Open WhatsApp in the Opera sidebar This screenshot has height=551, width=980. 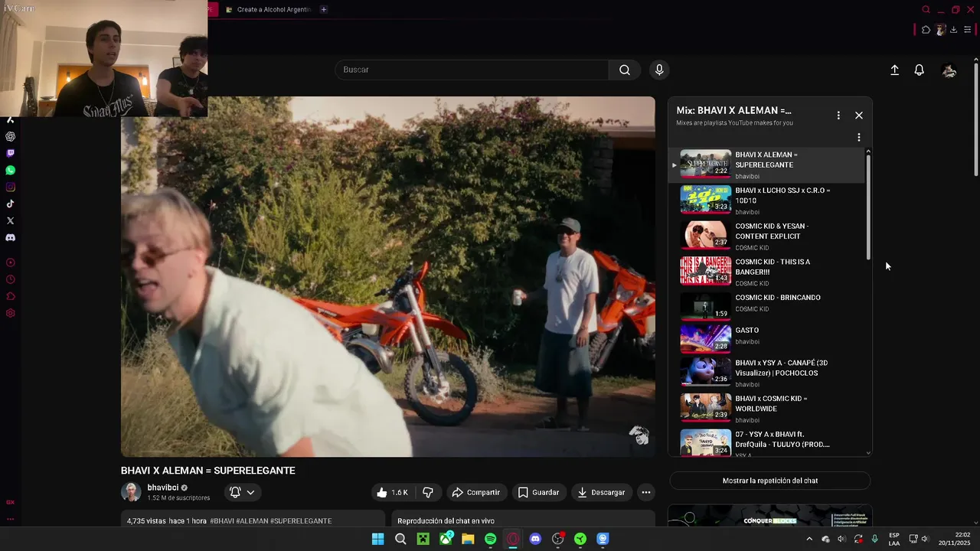tap(10, 171)
